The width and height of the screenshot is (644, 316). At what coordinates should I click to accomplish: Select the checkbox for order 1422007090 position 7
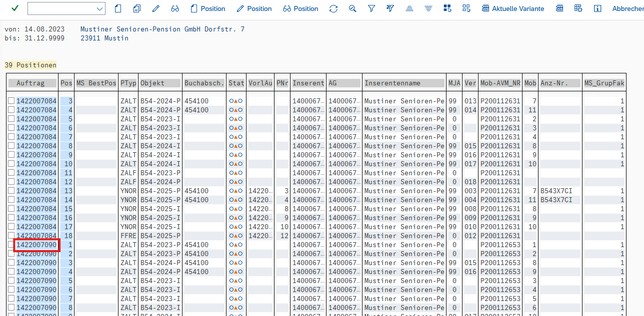pos(11,299)
